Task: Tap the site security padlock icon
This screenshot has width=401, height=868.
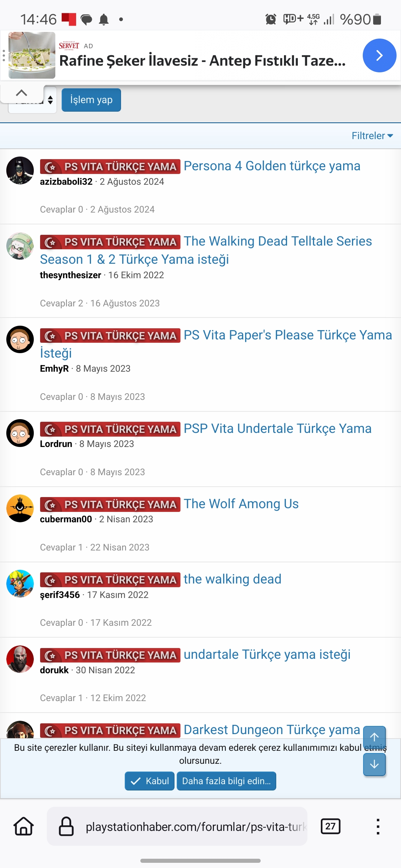Action: (x=66, y=826)
